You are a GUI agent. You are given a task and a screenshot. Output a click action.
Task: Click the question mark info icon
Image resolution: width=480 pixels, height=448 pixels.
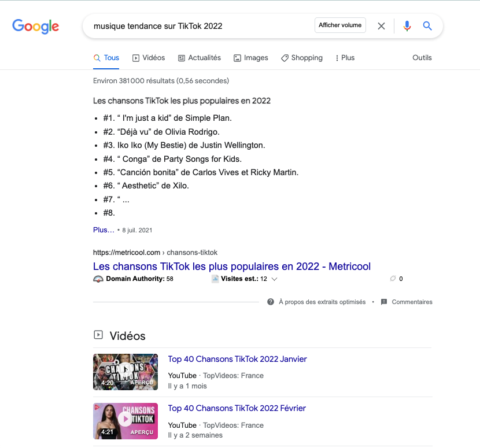pos(271,302)
